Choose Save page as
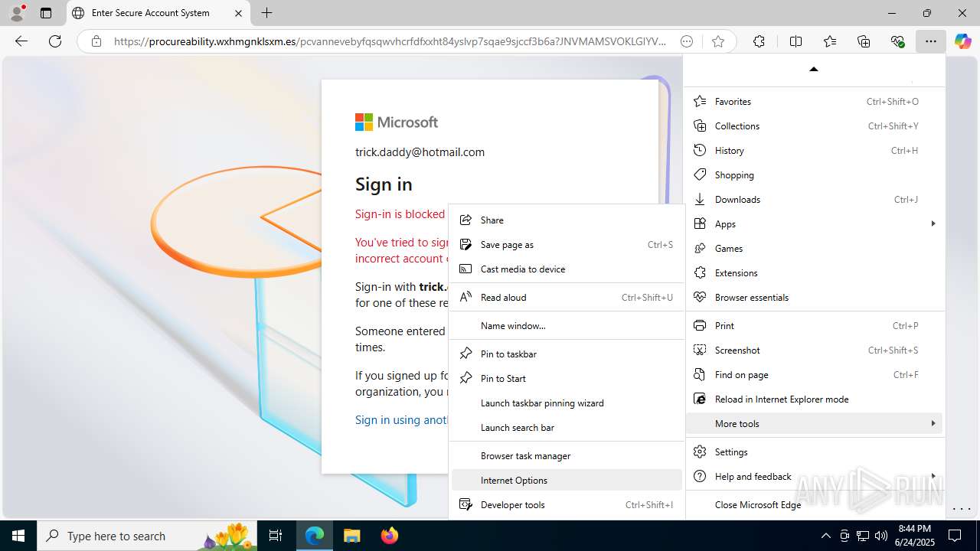The image size is (980, 551). (567, 244)
